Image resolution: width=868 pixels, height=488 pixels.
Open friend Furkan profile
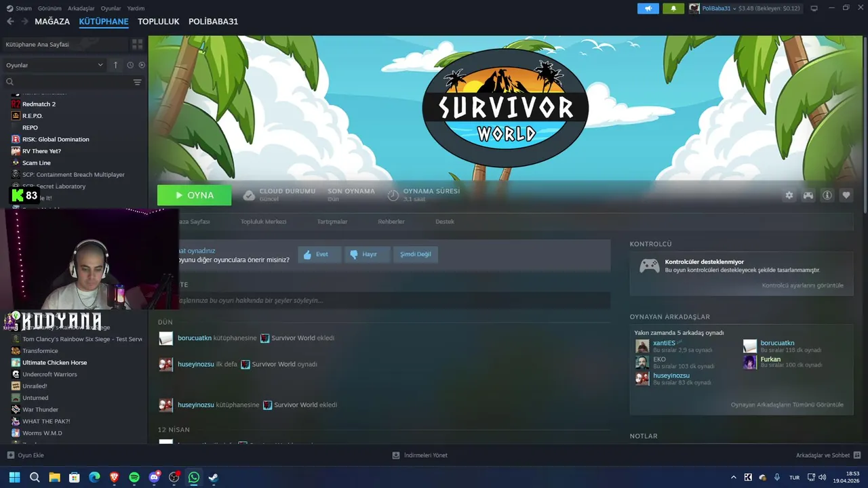770,359
